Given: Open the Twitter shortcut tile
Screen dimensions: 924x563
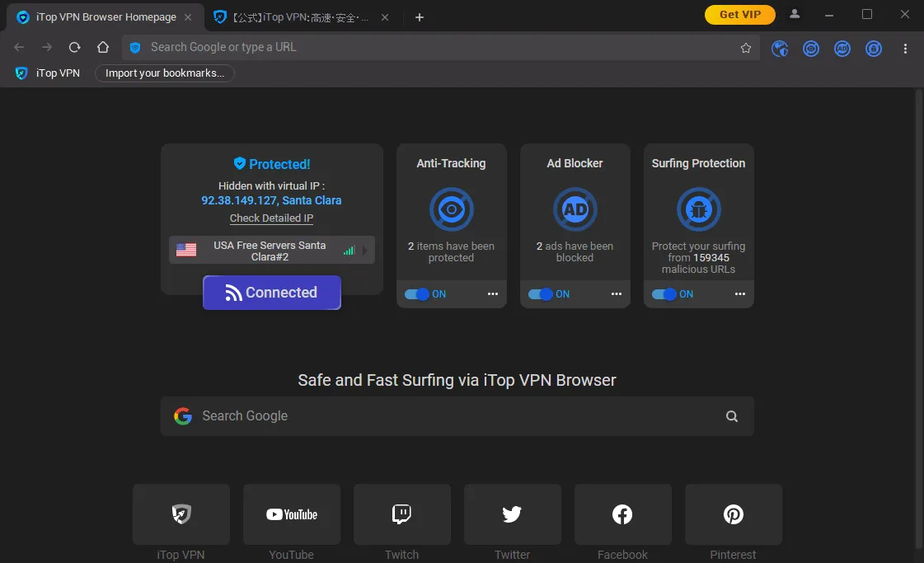Looking at the screenshot, I should pyautogui.click(x=513, y=514).
